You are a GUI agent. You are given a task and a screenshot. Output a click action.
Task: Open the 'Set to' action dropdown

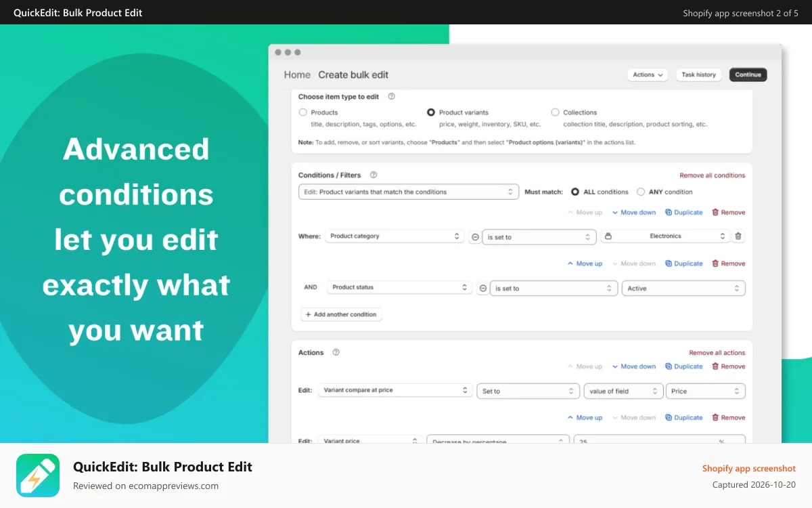coord(528,391)
